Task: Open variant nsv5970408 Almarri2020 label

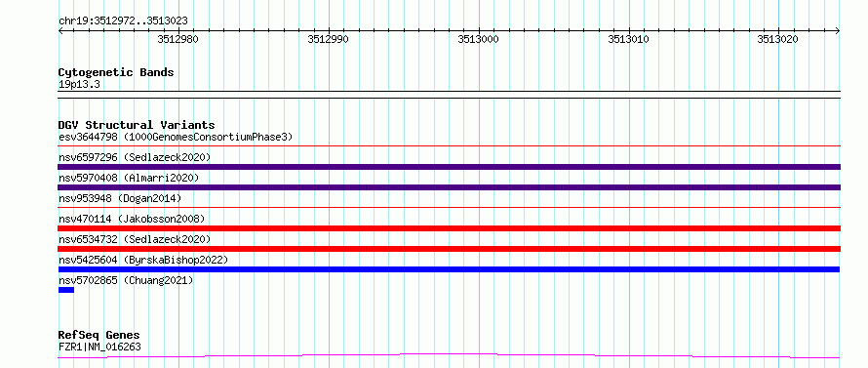Action: [x=129, y=178]
